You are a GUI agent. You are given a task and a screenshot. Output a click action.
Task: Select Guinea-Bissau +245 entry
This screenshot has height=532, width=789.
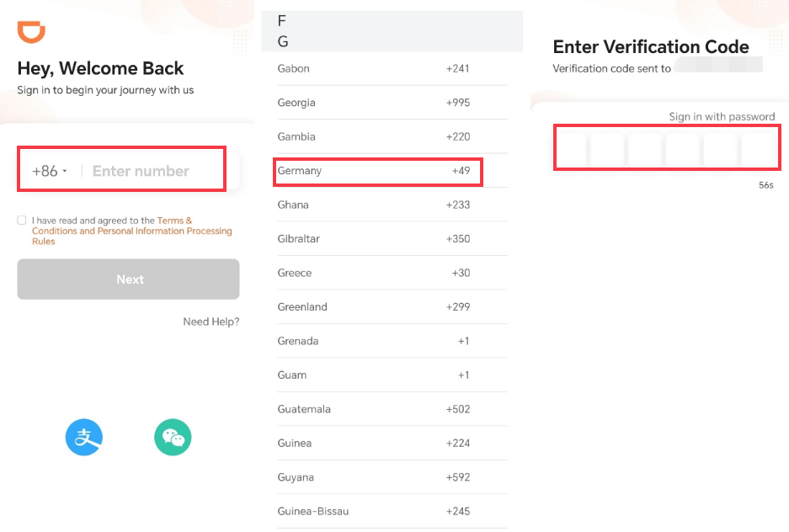coord(392,512)
